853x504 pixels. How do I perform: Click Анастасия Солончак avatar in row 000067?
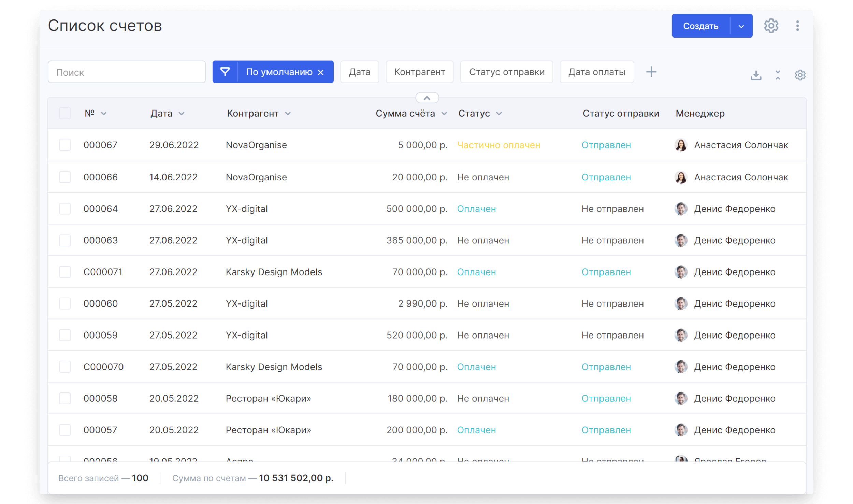point(681,145)
